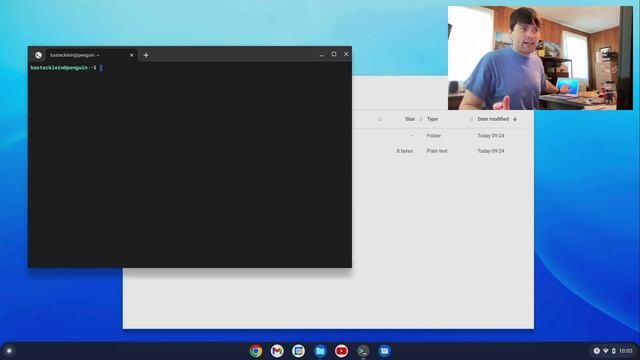Minimize the Terminal window

pyautogui.click(x=322, y=54)
